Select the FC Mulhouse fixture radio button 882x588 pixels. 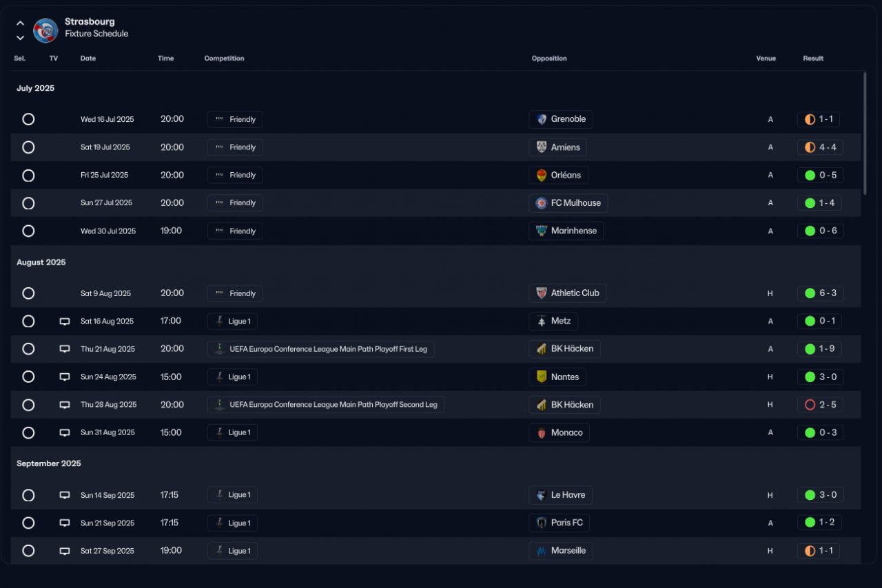point(28,203)
